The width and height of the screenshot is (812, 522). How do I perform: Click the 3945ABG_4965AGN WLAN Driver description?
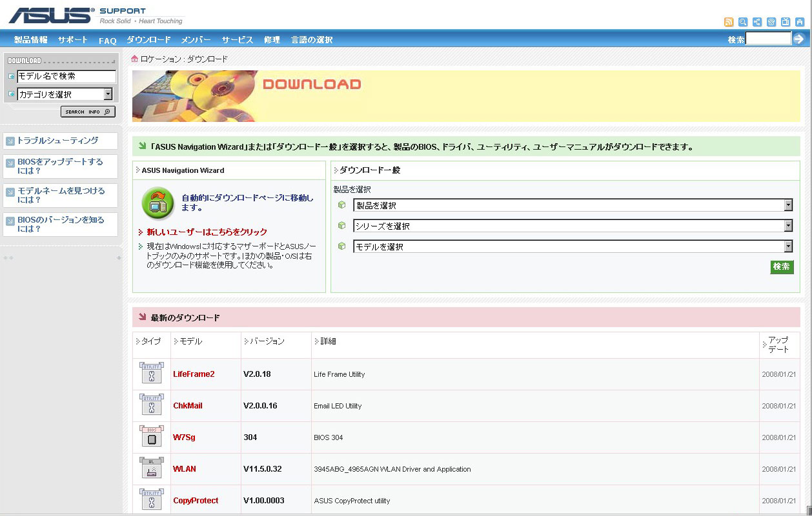tap(392, 469)
